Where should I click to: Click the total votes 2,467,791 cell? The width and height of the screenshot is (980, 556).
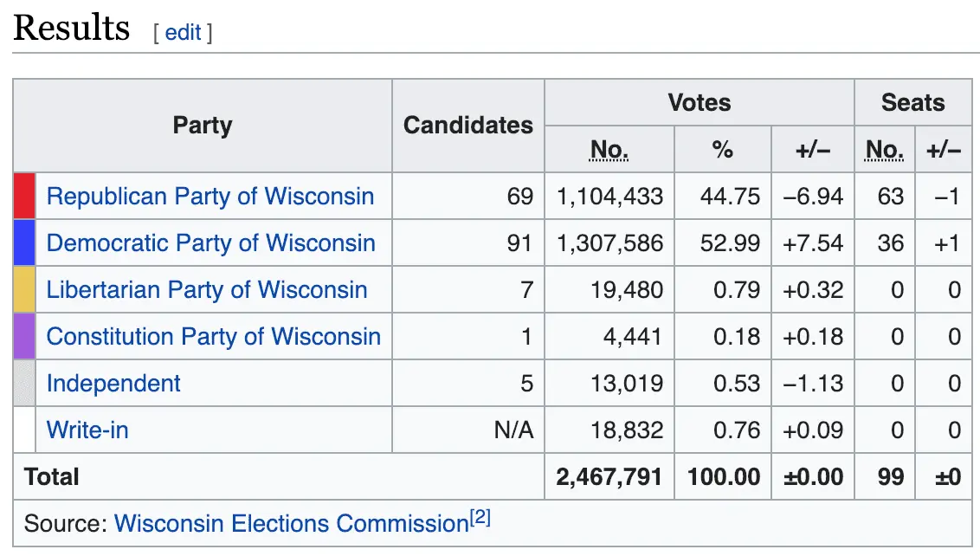click(x=609, y=476)
